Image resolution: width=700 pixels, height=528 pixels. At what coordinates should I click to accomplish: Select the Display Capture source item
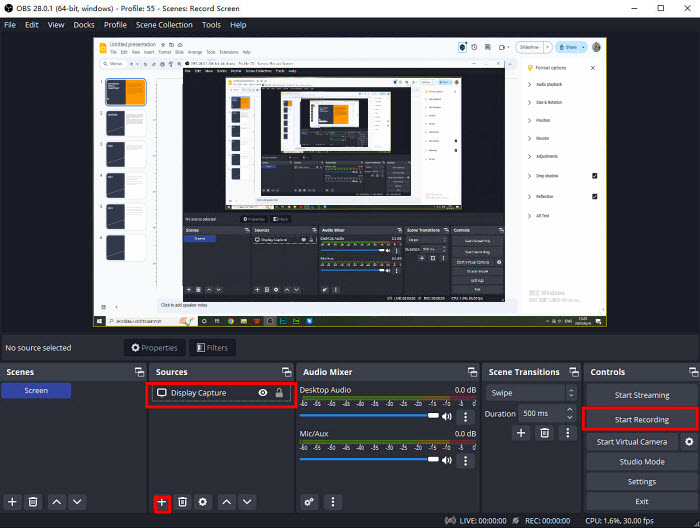(200, 394)
